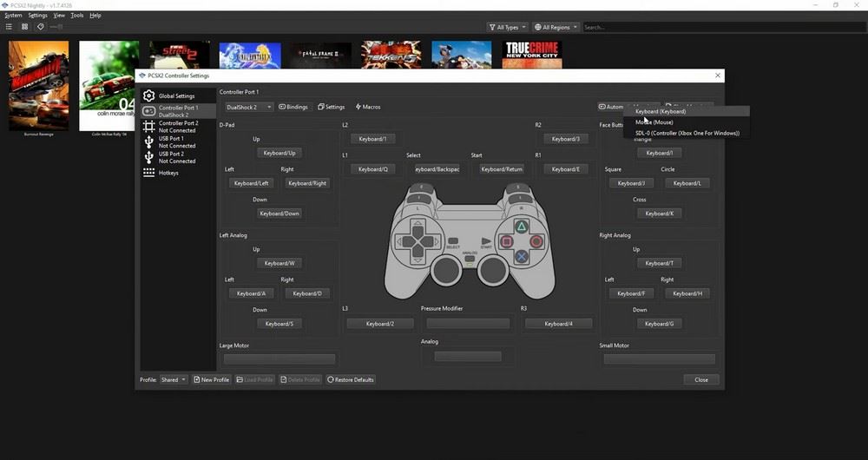Rebind Select Keyboard/Backspace binding
868x460 pixels.
[x=437, y=169]
